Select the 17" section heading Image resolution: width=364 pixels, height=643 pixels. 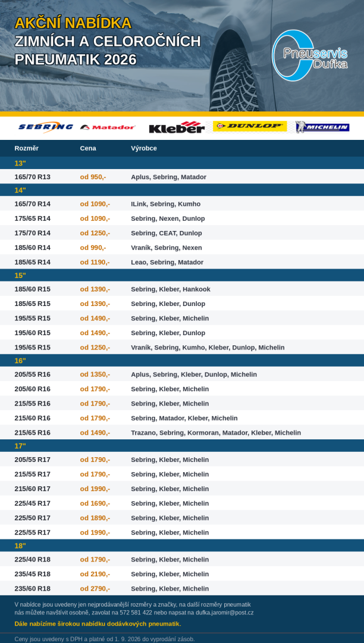point(20,446)
